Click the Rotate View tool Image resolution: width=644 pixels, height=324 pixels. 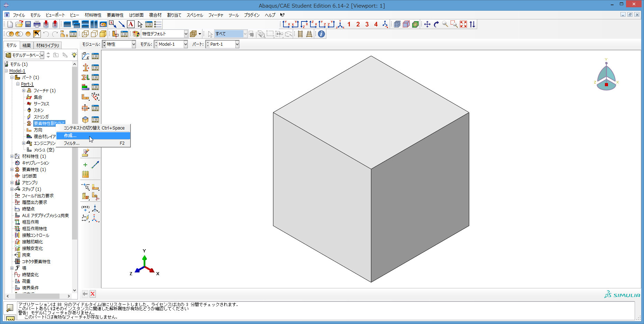tap(436, 24)
